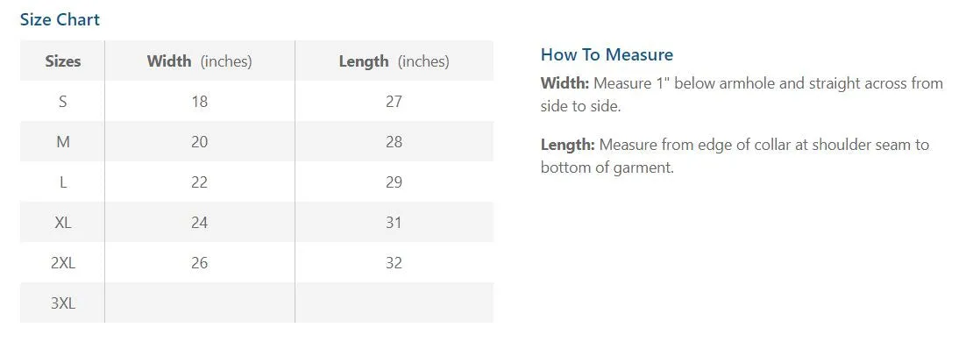
Task: Click the How To Measure heading
Action: tap(607, 54)
